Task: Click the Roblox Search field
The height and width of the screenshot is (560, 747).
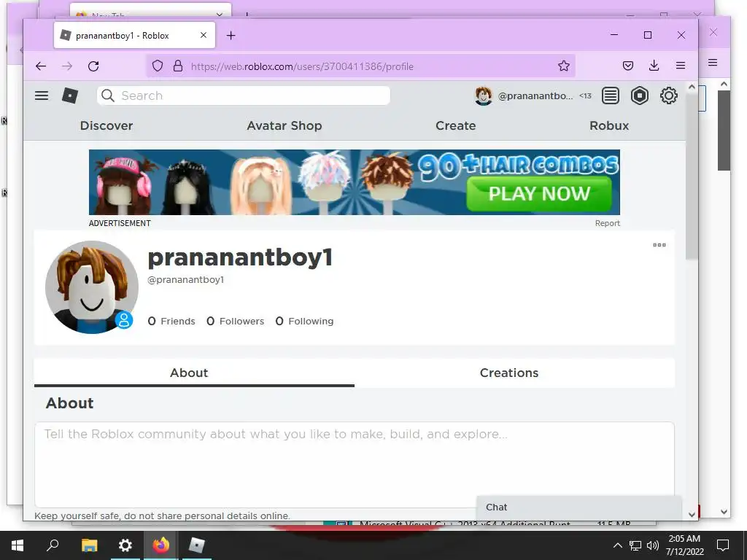Action: (x=244, y=96)
